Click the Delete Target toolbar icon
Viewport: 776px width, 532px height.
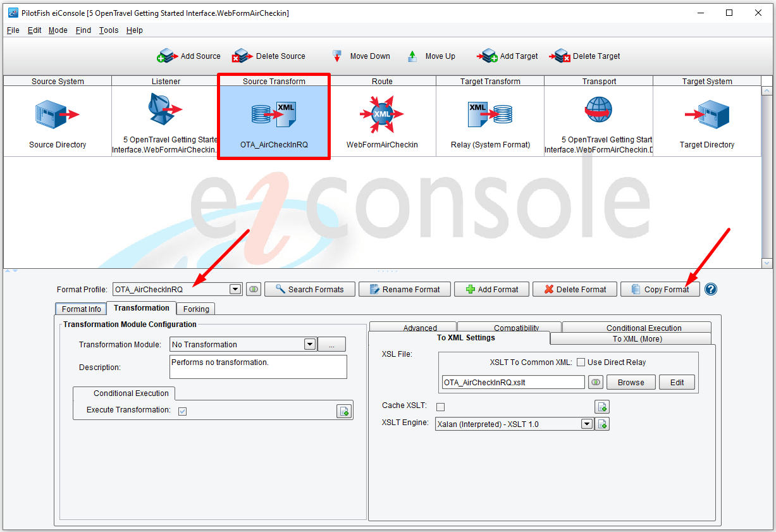[560, 56]
